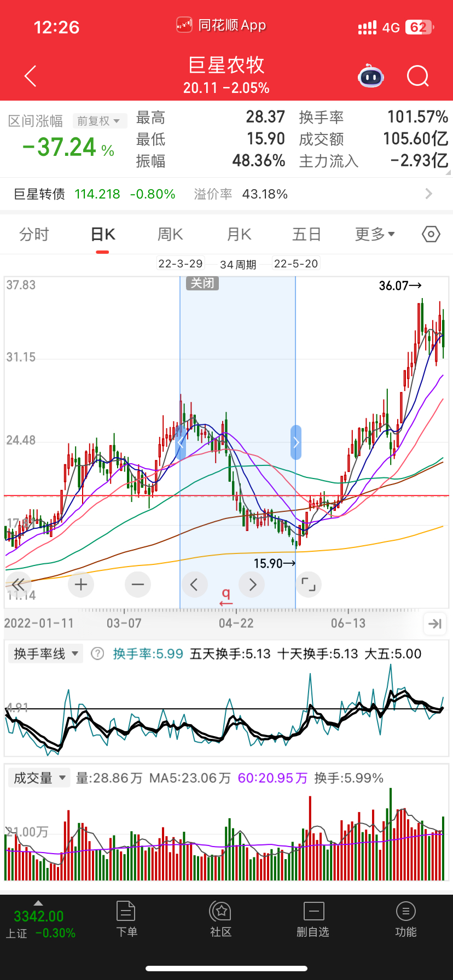This screenshot has height=980, width=453.
Task: Zoom out chart with minus button
Action: pos(138,585)
